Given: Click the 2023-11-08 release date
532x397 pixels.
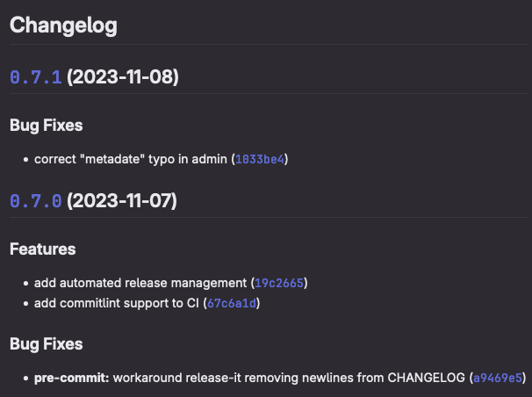Looking at the screenshot, I should pyautogui.click(x=123, y=77).
